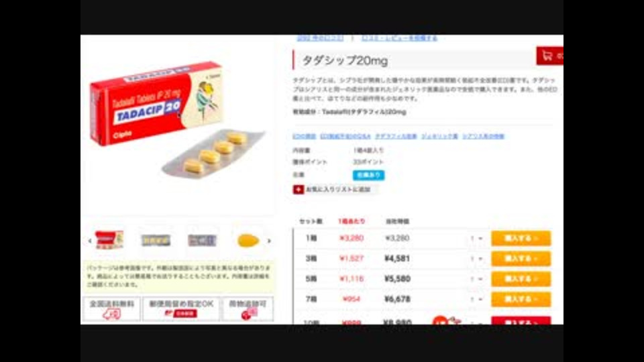644x362 pixels.
Task: Buy the 3-box set at ¥4,581
Action: click(x=521, y=259)
